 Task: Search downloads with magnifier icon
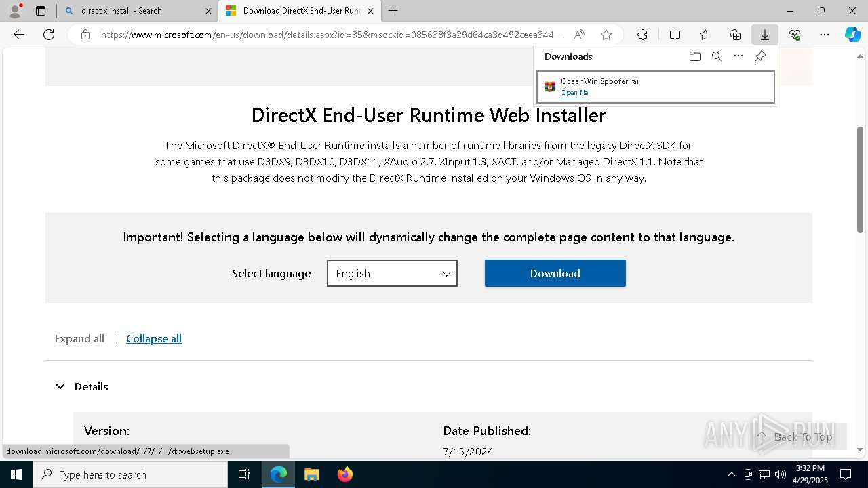716,56
